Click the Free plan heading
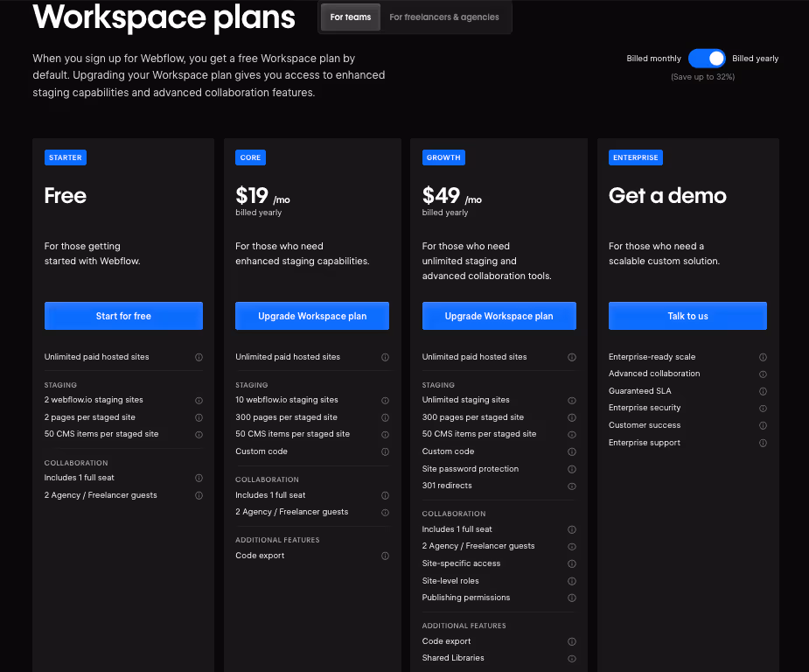 pyautogui.click(x=66, y=196)
